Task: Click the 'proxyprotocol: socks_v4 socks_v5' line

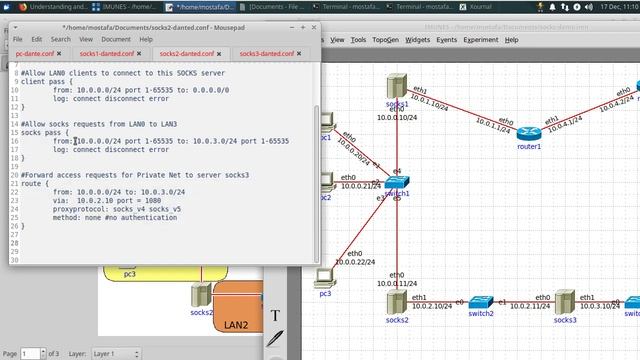Action: pyautogui.click(x=117, y=209)
